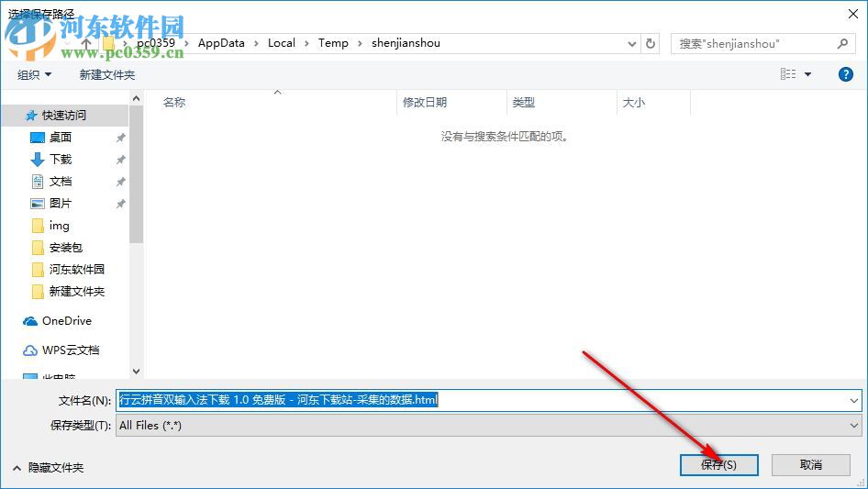Click the pin icon next to 图片

pos(120,204)
